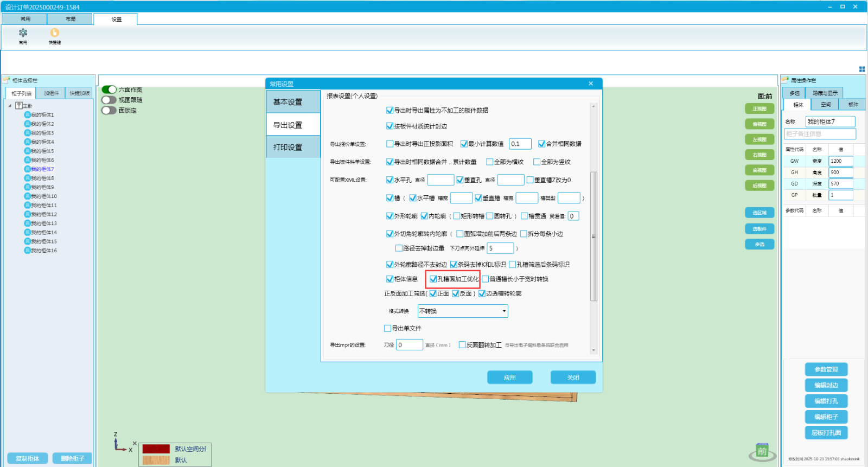Click the 俯视图 view button

click(759, 124)
